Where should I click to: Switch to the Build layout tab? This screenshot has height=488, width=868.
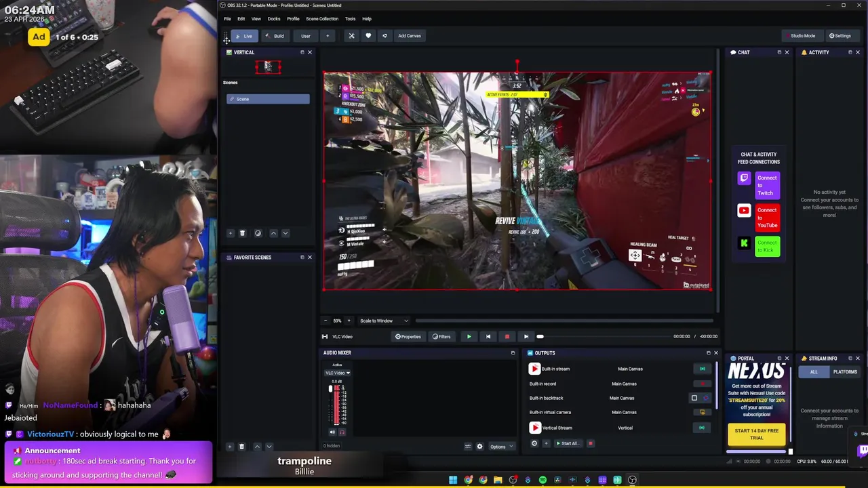[x=275, y=36]
